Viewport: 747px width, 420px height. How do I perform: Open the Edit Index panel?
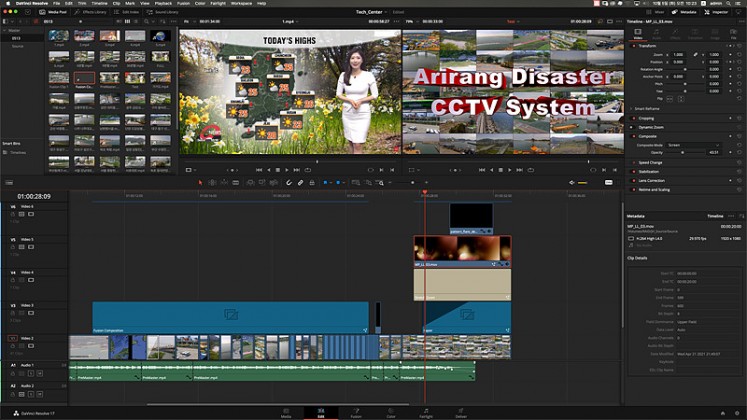(127, 12)
